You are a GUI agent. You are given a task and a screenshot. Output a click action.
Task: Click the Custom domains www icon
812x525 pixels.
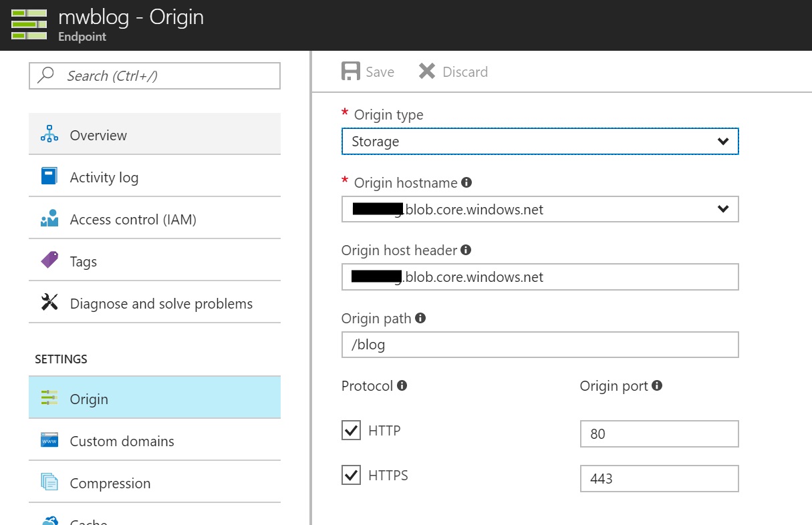(49, 440)
